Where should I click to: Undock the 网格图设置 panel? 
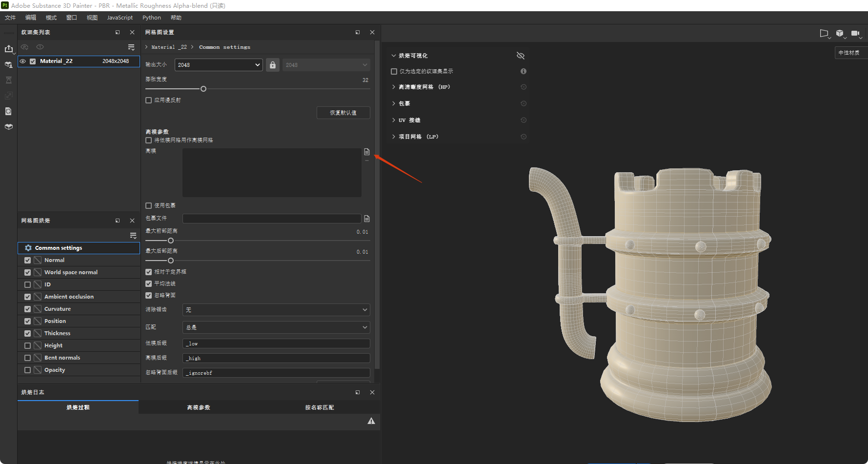coord(358,32)
